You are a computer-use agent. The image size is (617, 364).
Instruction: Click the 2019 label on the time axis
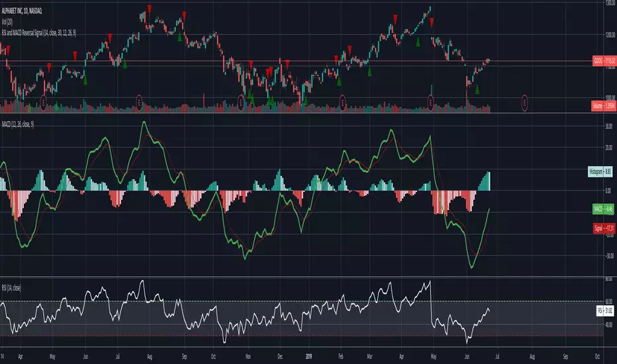point(309,357)
